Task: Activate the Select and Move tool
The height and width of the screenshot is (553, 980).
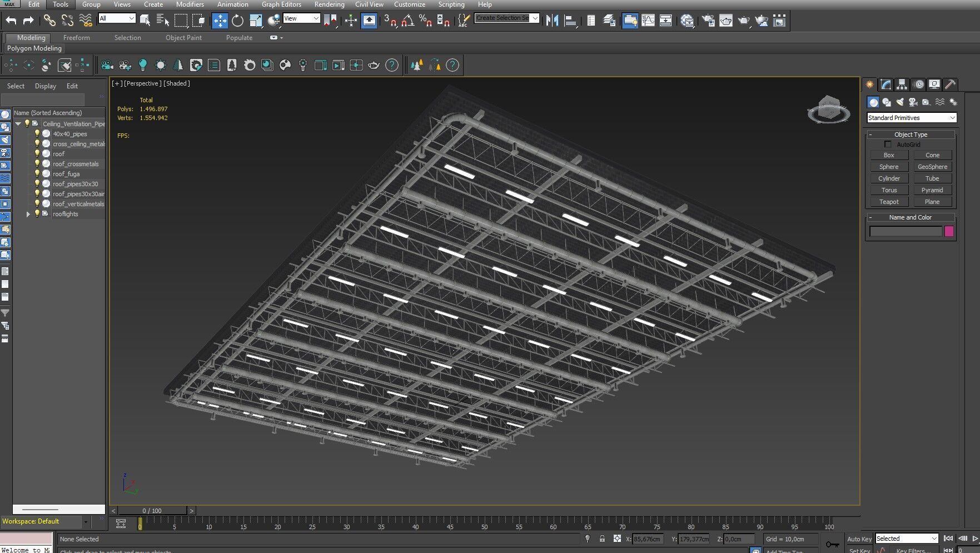Action: point(220,21)
